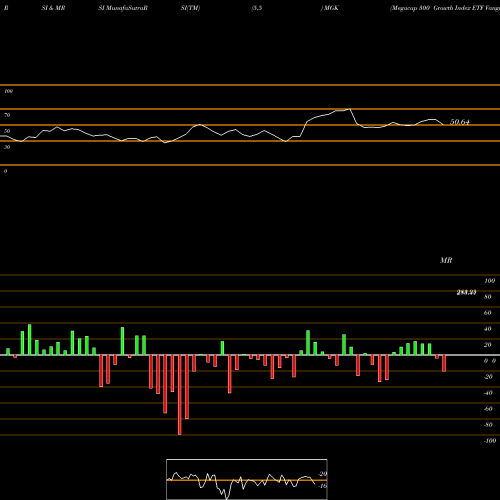This screenshot has width=500, height=500.
Task: Click the 'SI MunafaSutraR' header label
Action: pyautogui.click(x=123, y=8)
